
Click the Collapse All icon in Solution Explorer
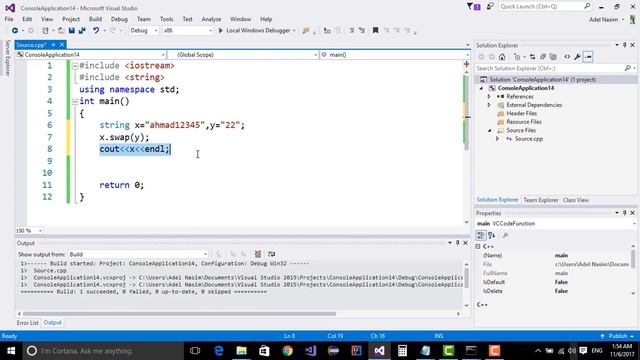543,57
